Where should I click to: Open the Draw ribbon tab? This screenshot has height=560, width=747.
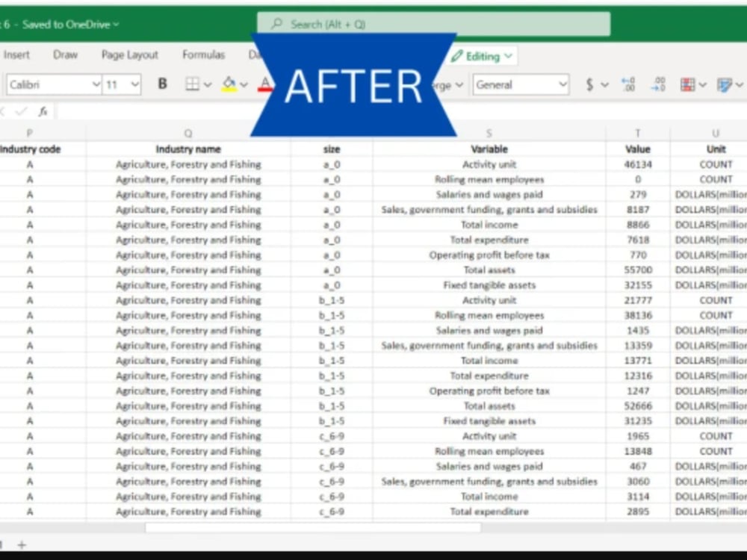pyautogui.click(x=65, y=55)
